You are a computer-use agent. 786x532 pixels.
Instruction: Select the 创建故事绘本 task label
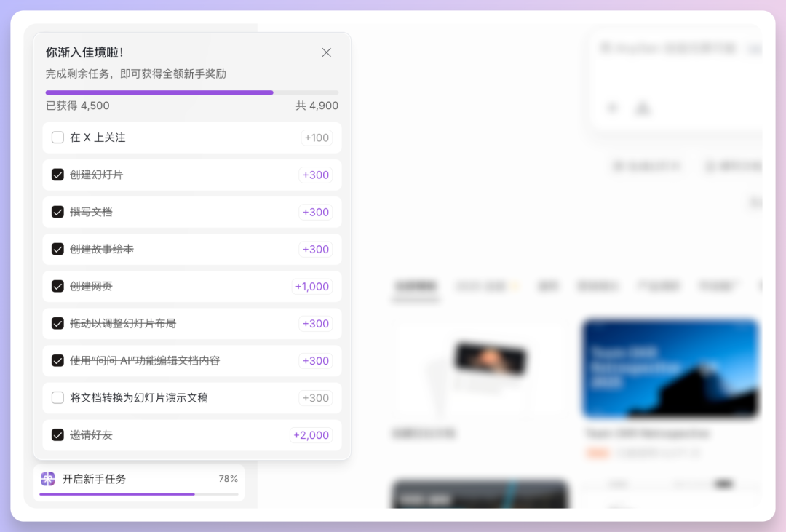[101, 249]
